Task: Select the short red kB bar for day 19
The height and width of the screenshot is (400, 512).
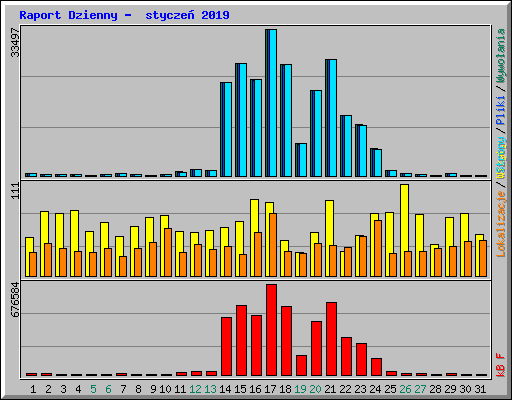Action: click(x=301, y=366)
